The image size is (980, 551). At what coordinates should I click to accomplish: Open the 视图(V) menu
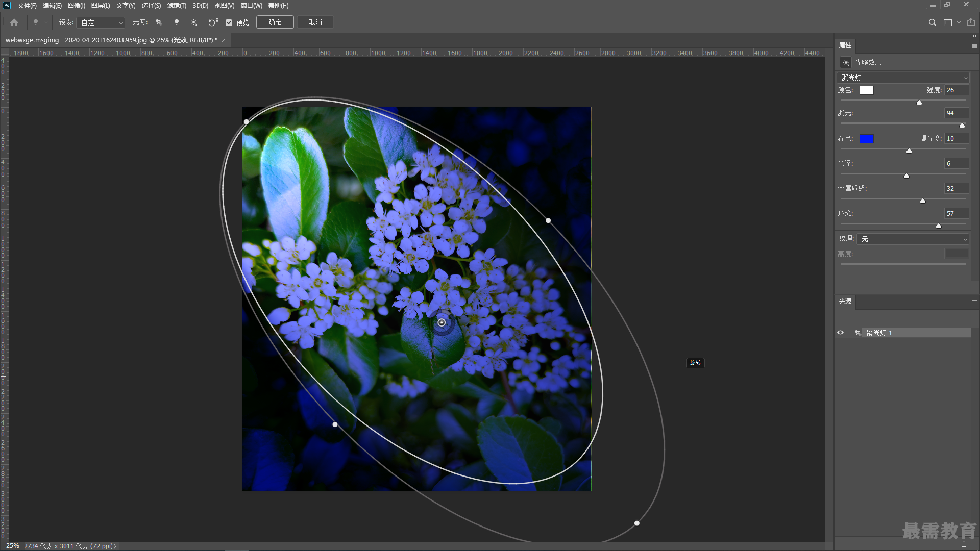point(225,6)
